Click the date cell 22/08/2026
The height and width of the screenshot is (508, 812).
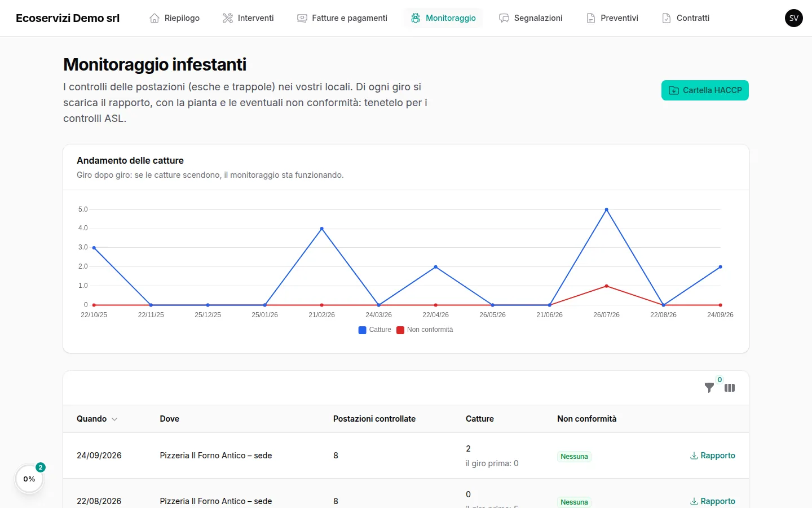point(99,501)
